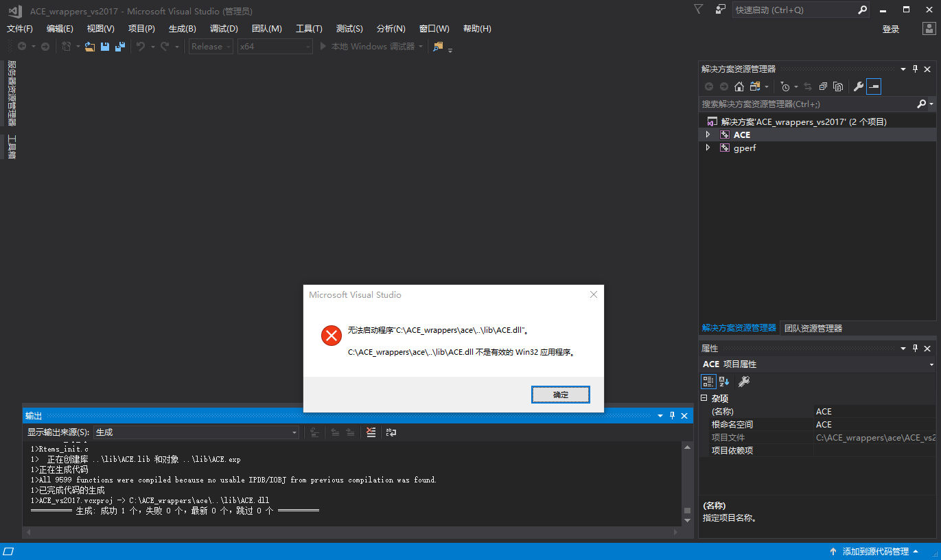Click the Properties alphabetical sort icon
Viewport: 941px width, 560px height.
[724, 382]
